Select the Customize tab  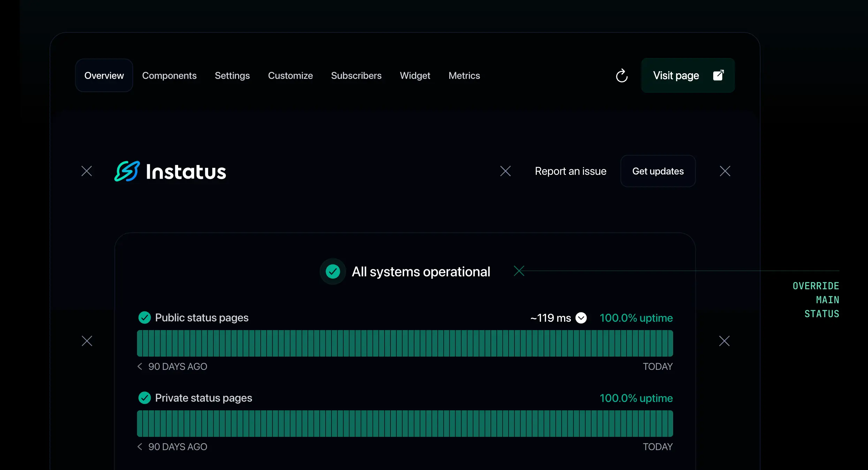click(x=290, y=76)
